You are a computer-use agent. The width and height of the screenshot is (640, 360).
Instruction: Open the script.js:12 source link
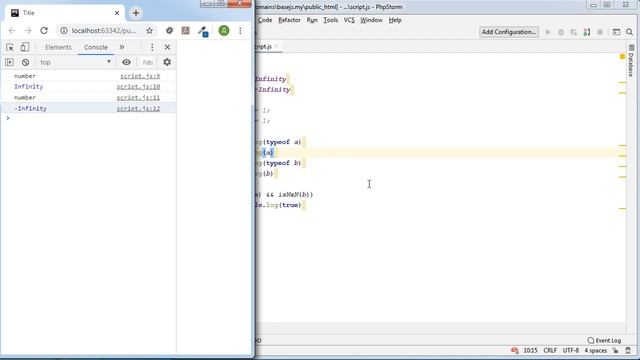138,109
